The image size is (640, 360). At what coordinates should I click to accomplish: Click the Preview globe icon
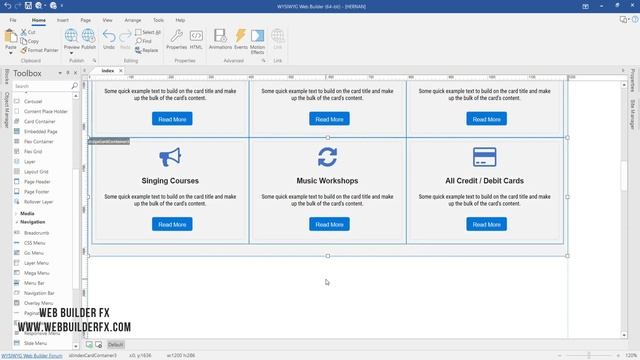tap(71, 36)
